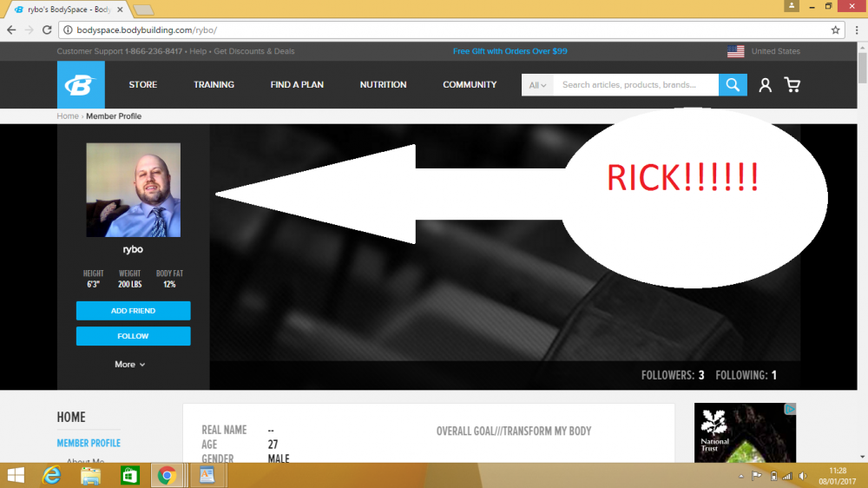Image resolution: width=868 pixels, height=488 pixels.
Task: Click the HOME sidebar heading
Action: point(71,417)
